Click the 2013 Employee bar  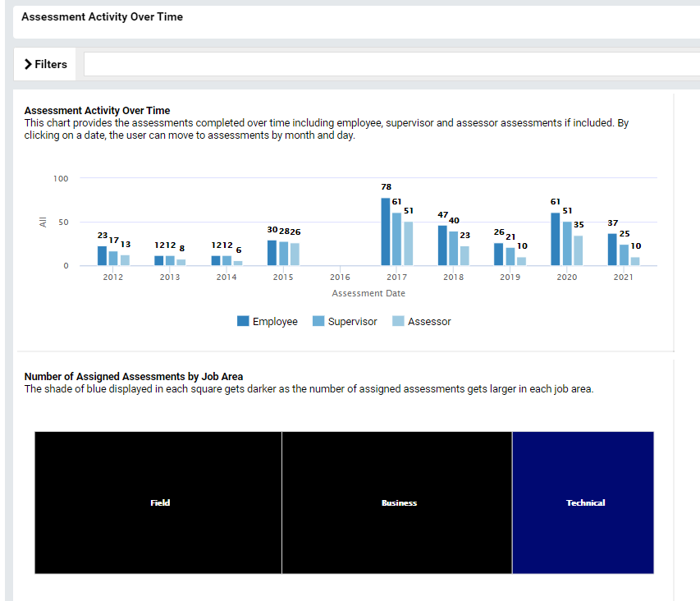[x=159, y=261]
